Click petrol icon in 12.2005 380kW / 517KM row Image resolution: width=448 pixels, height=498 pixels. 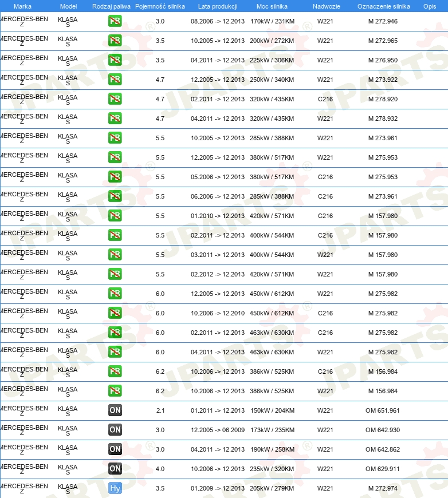(115, 157)
